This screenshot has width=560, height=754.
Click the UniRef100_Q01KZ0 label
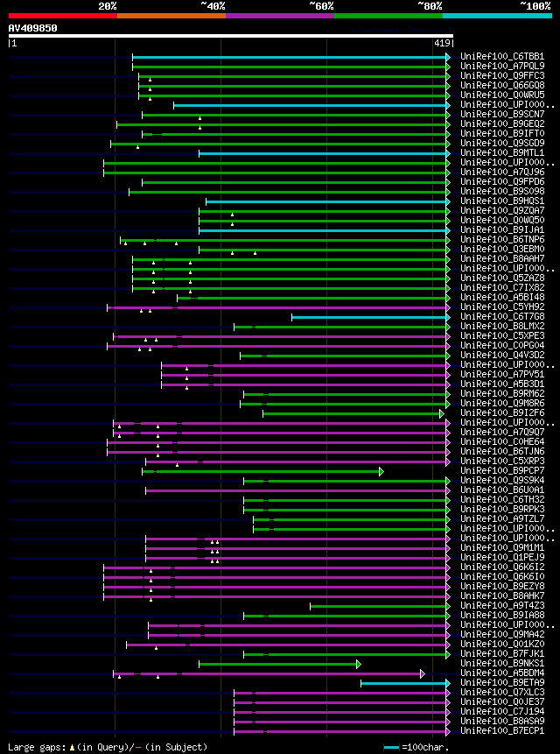point(502,644)
